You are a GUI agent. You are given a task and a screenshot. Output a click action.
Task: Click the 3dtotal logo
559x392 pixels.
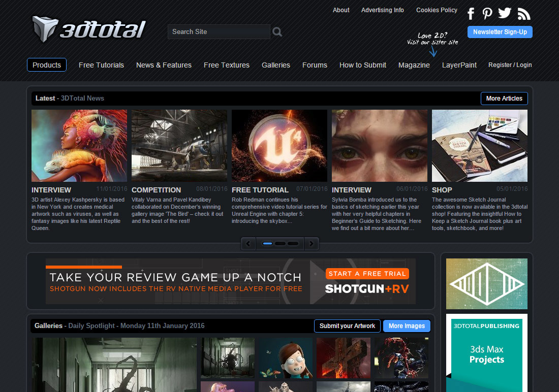(x=89, y=29)
